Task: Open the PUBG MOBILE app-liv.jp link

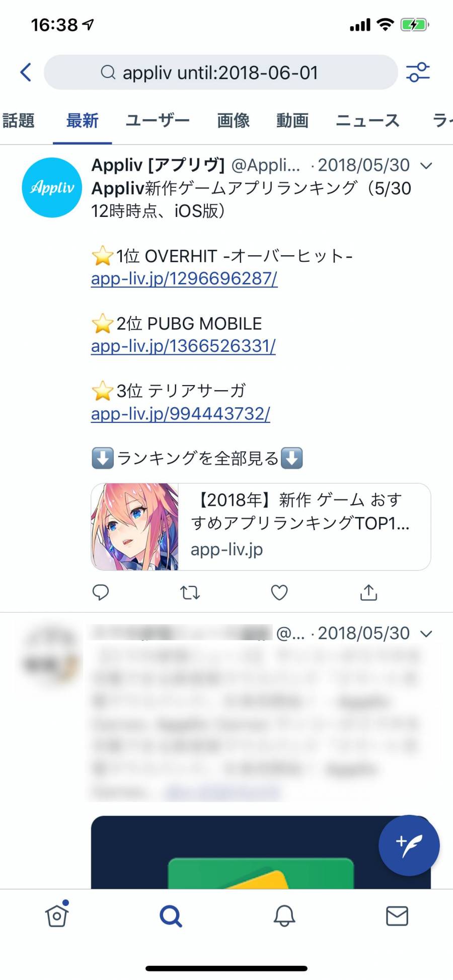Action: [183, 346]
